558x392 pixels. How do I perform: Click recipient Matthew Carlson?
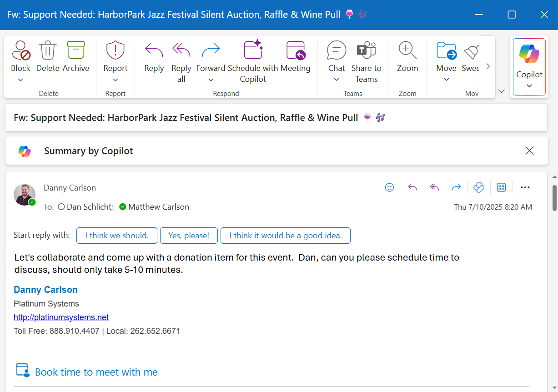point(159,207)
